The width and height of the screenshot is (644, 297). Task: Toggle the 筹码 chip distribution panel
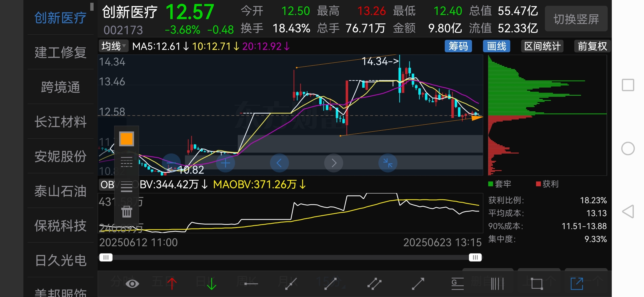[458, 46]
